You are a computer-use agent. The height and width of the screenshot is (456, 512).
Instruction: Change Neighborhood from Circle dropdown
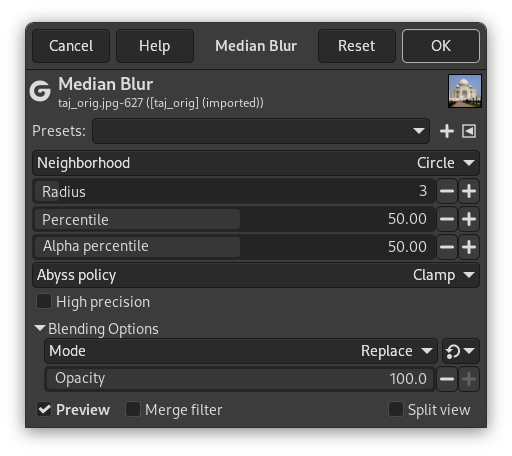click(x=256, y=163)
